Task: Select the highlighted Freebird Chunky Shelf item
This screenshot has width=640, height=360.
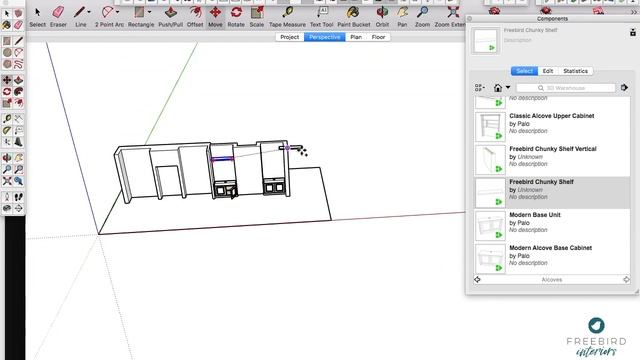Action: click(552, 193)
